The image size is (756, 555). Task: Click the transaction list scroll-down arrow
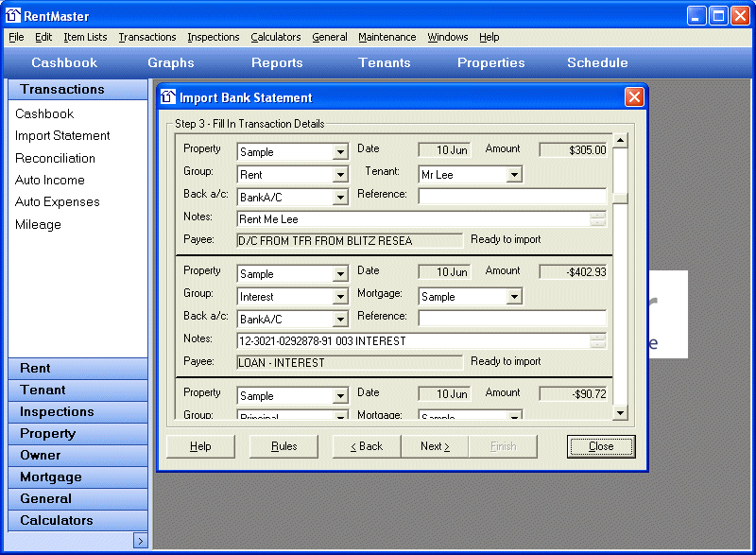pyautogui.click(x=621, y=412)
